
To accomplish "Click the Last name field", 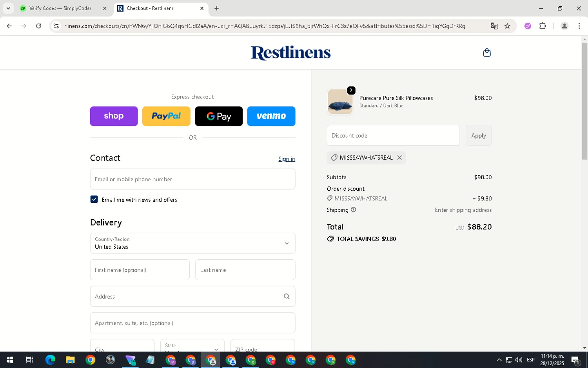I will point(245,270).
